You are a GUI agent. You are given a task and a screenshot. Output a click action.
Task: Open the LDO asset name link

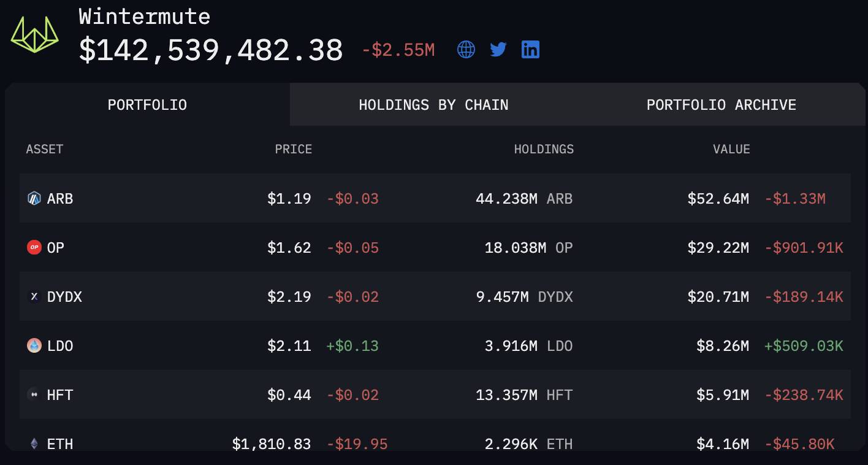(60, 346)
